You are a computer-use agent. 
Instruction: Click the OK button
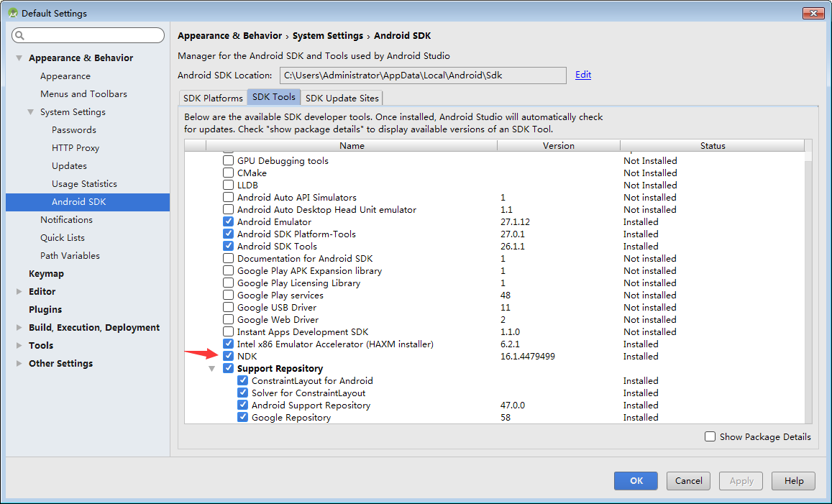[x=636, y=481]
